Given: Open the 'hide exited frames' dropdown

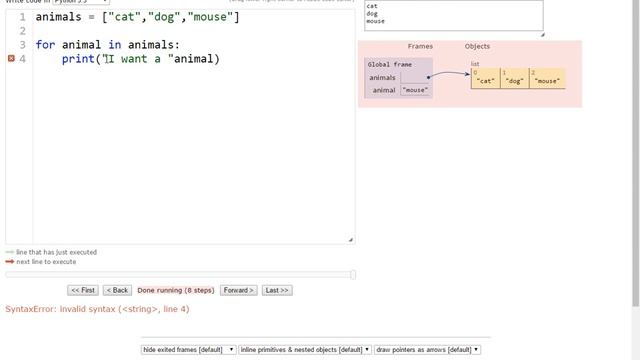Looking at the screenshot, I should [x=188, y=350].
